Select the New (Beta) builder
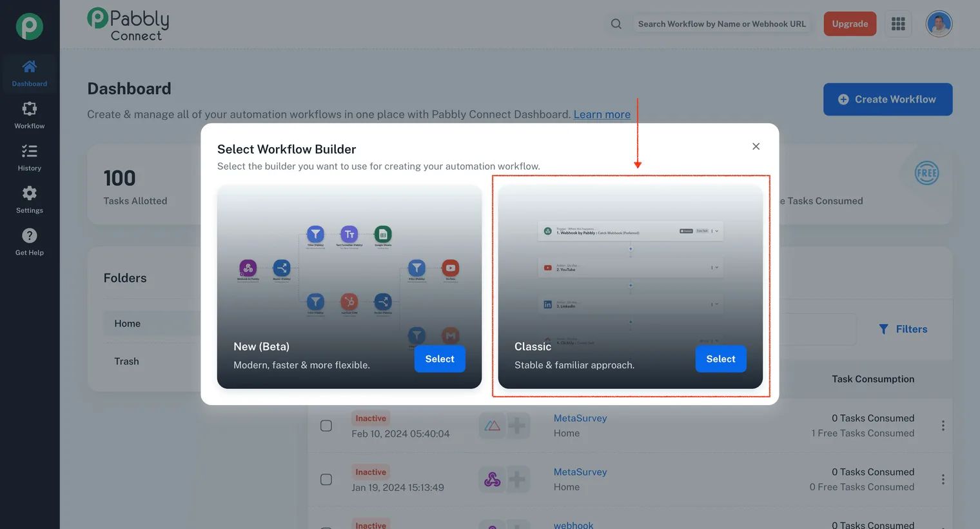The width and height of the screenshot is (980, 529). [x=440, y=359]
